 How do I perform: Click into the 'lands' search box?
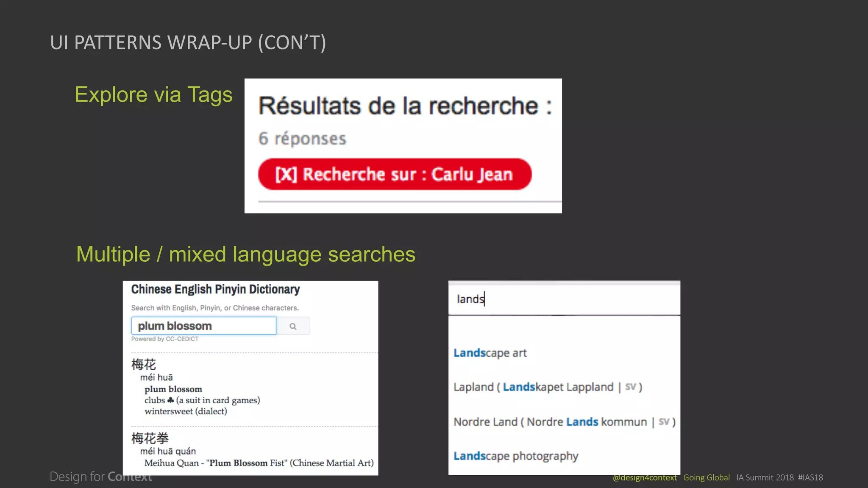(564, 299)
